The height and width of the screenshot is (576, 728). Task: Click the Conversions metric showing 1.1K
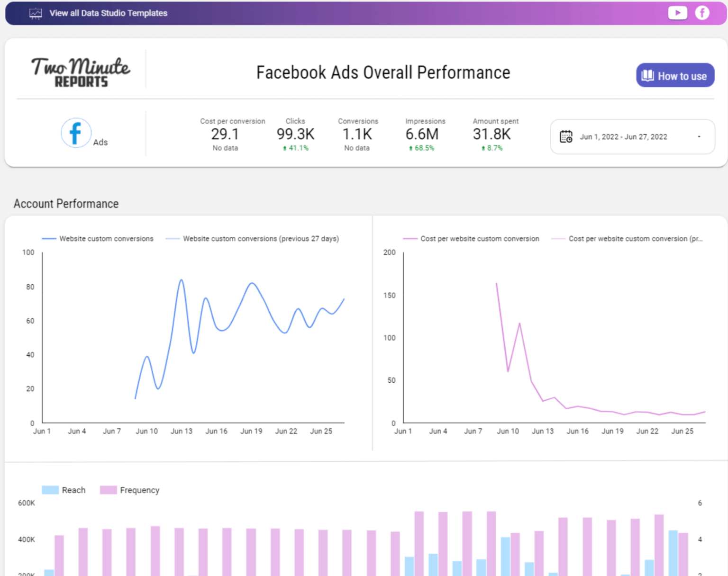pos(357,134)
